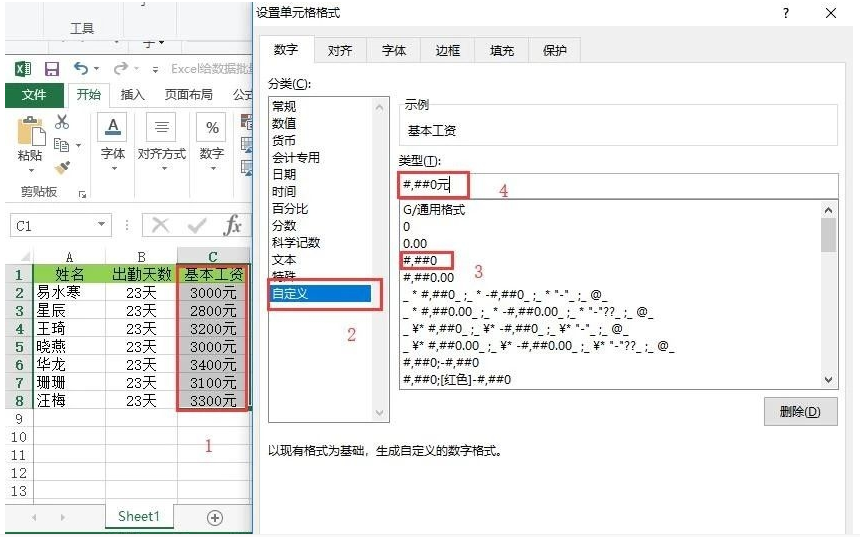This screenshot has height=537, width=860.
Task: Switch to the 页面布局 ribbon tab
Action: 189,95
